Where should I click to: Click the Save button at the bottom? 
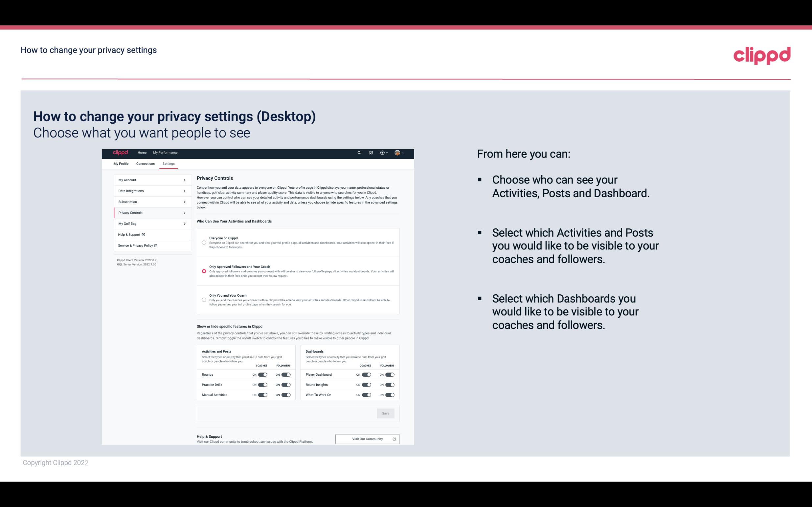click(x=385, y=413)
